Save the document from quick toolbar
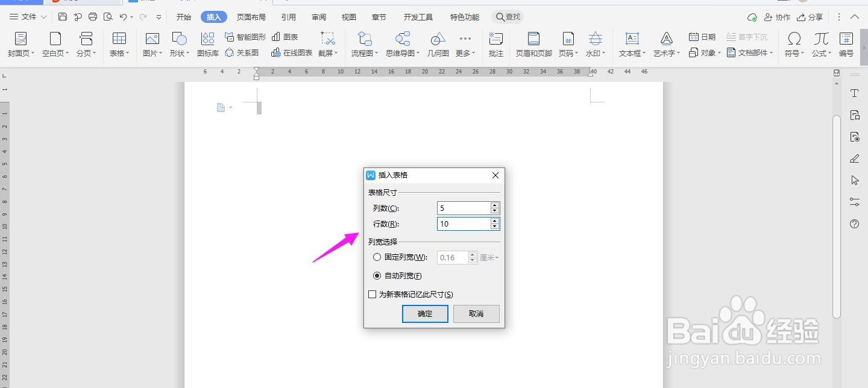 click(63, 17)
